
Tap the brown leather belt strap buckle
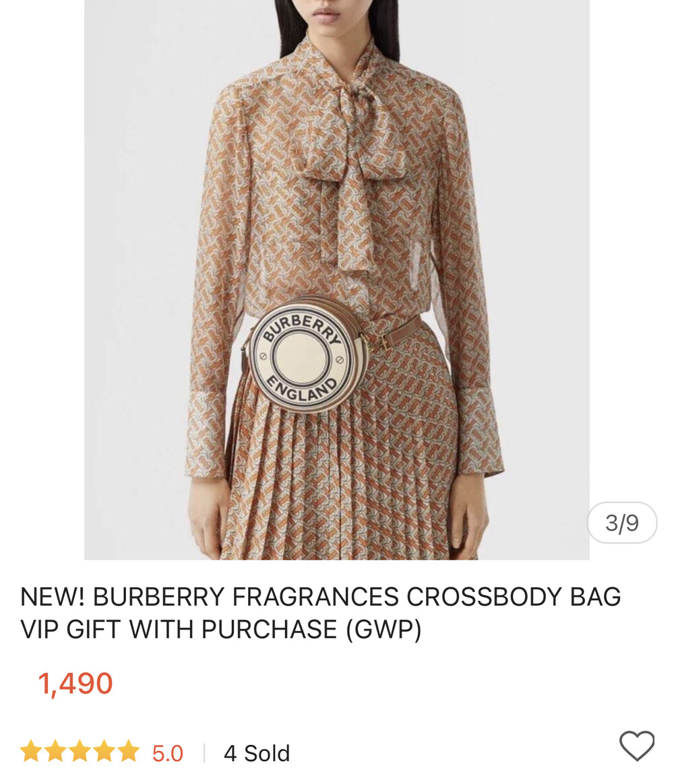click(384, 343)
